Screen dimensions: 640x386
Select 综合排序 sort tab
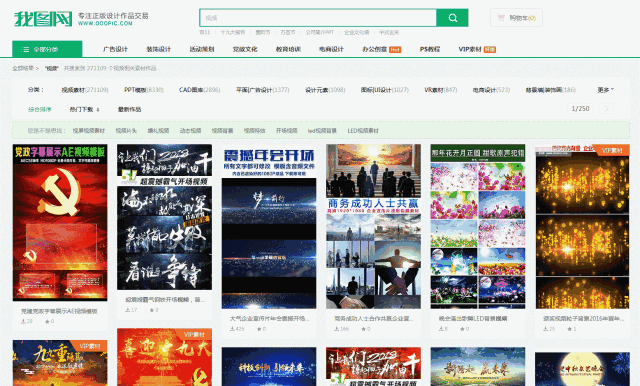[40, 109]
